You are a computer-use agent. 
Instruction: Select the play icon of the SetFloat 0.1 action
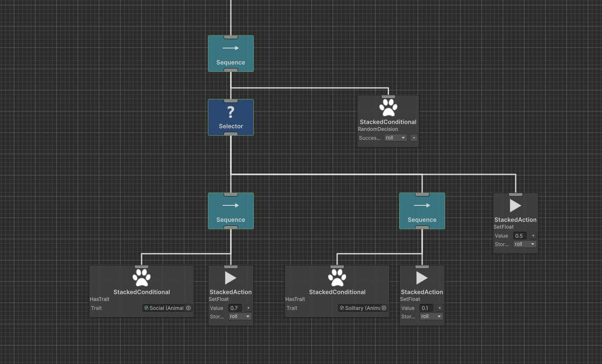tap(422, 278)
